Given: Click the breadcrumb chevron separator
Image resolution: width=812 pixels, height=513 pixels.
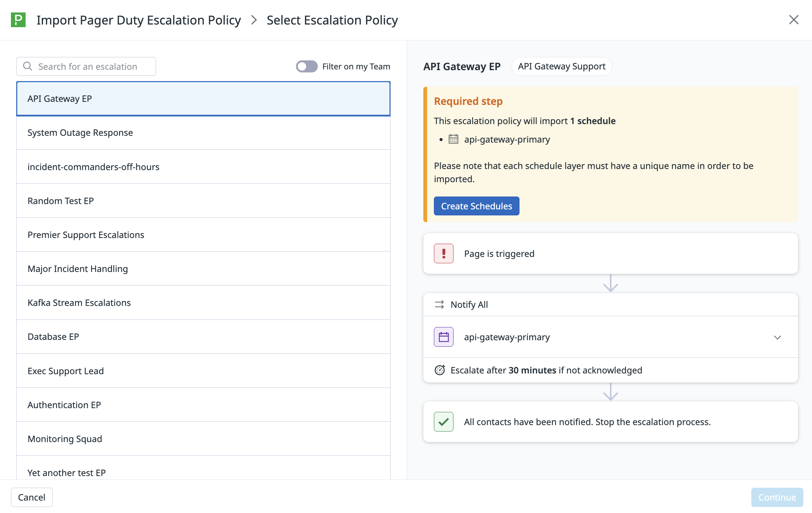Looking at the screenshot, I should (254, 20).
